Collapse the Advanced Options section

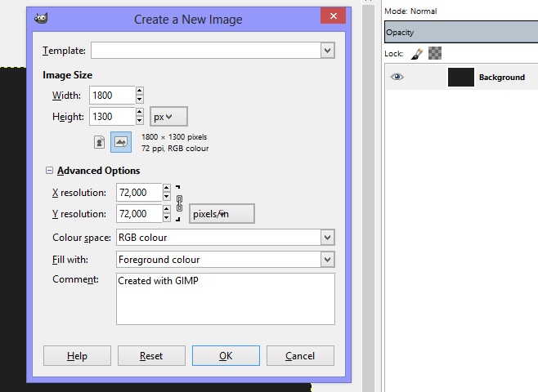coord(49,171)
